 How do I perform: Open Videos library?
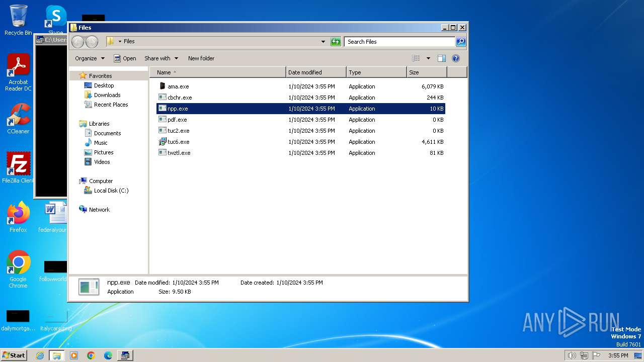102,162
